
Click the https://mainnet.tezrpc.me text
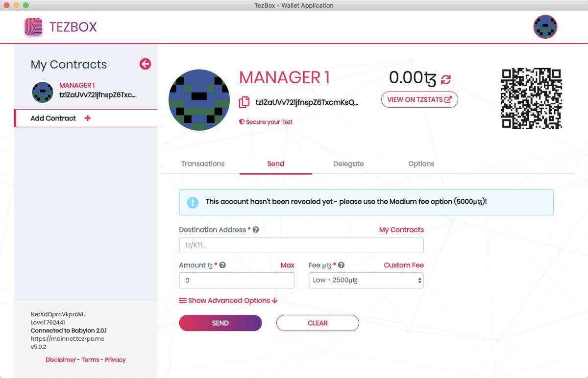tap(67, 338)
